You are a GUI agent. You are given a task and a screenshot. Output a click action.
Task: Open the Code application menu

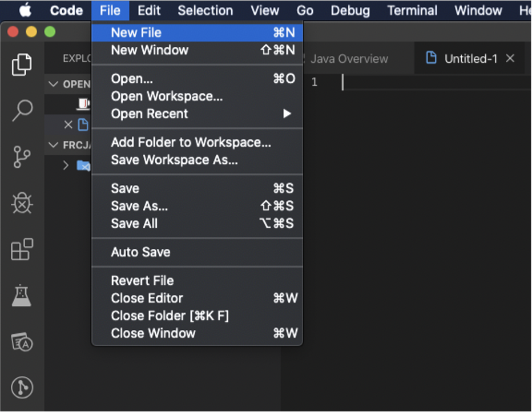click(x=66, y=10)
